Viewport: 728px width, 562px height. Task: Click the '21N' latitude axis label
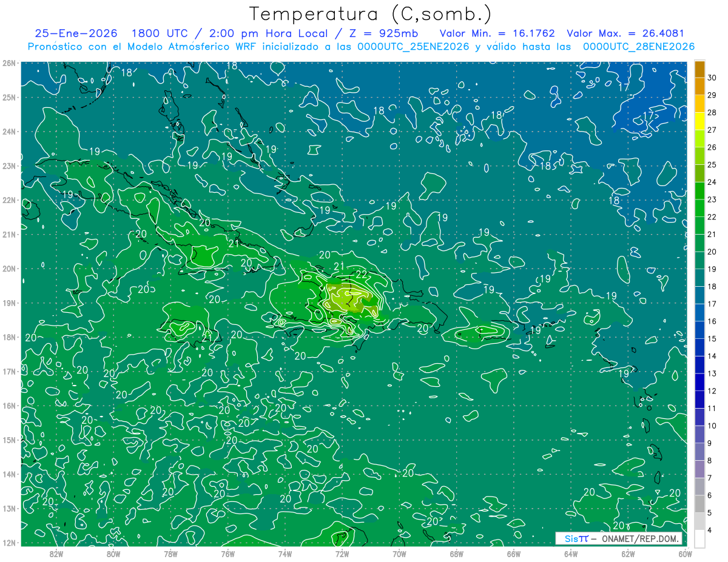tap(8, 234)
